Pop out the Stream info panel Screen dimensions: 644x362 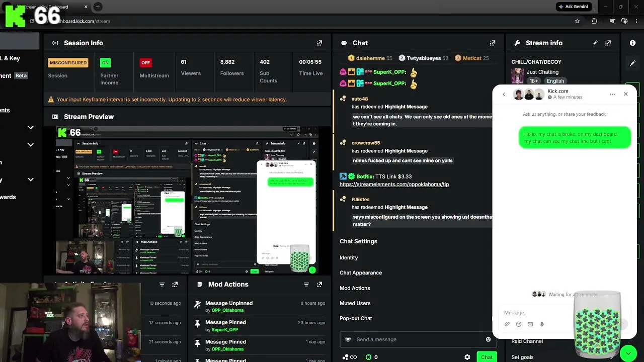tap(608, 43)
